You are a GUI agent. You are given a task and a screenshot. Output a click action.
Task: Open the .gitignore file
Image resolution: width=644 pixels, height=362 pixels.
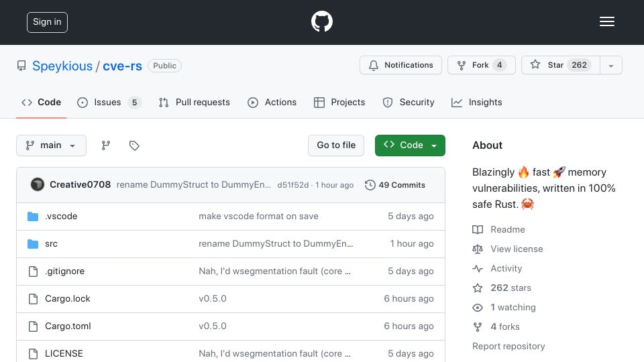65,271
